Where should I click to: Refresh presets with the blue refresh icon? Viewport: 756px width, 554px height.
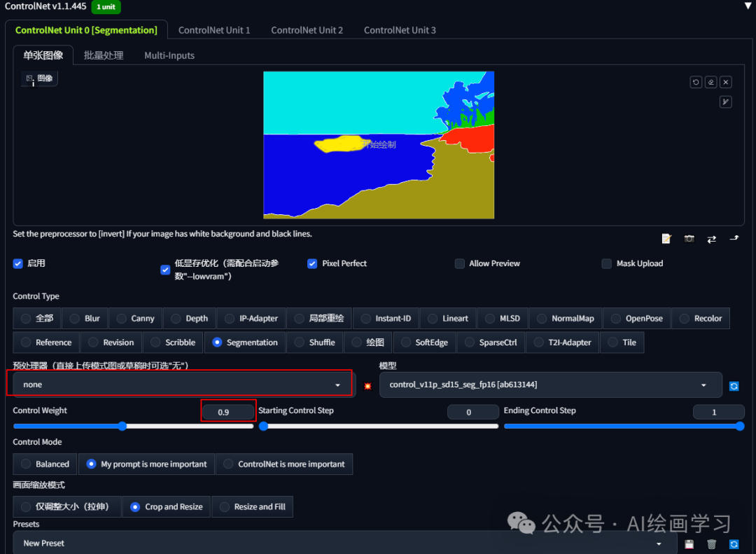734,544
